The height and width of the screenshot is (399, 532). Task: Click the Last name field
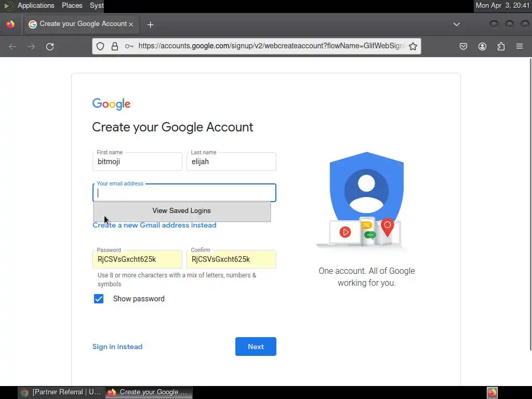click(231, 162)
